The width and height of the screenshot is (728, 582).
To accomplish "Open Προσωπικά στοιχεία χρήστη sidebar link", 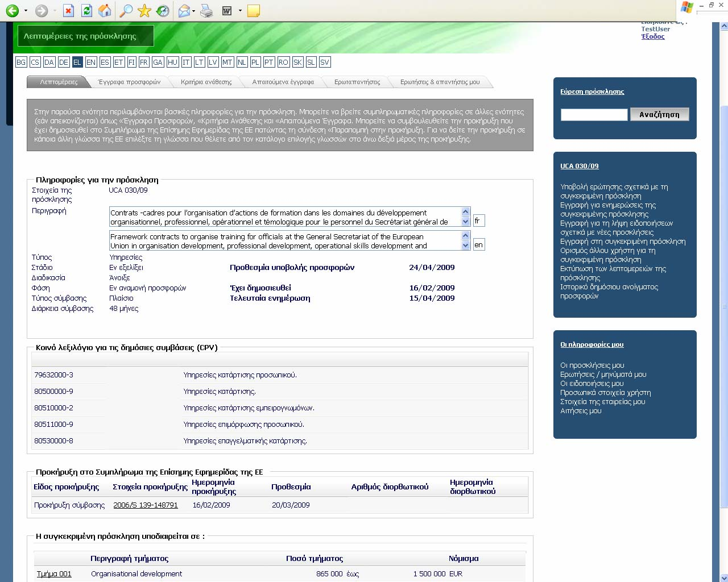I will point(605,392).
